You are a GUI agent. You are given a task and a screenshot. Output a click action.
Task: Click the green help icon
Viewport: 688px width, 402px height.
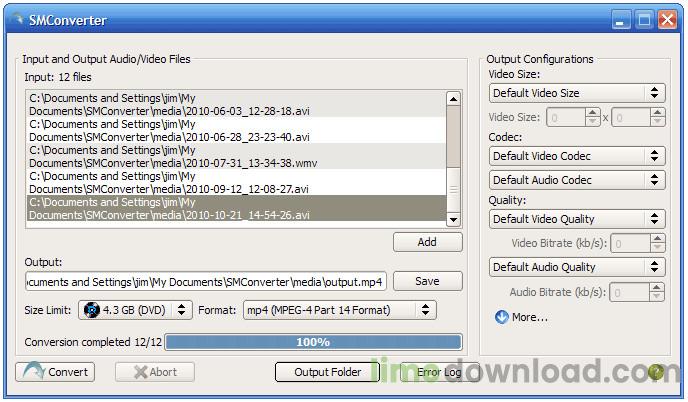point(656,372)
